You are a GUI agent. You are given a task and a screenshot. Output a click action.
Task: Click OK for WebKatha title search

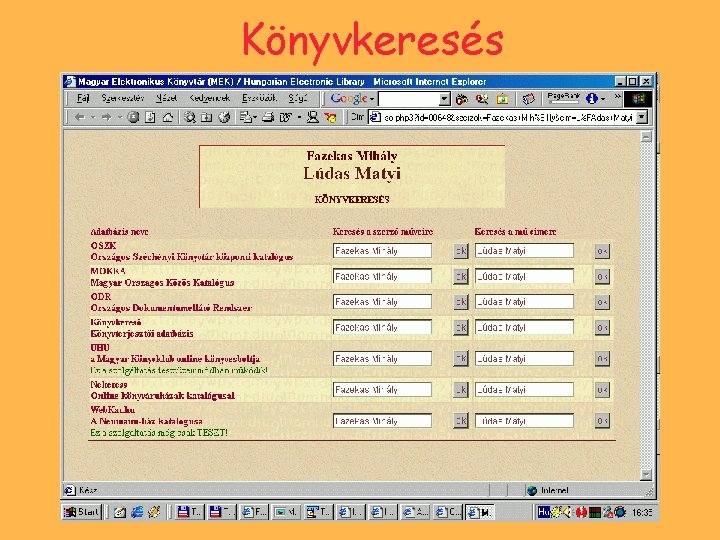[x=602, y=421]
